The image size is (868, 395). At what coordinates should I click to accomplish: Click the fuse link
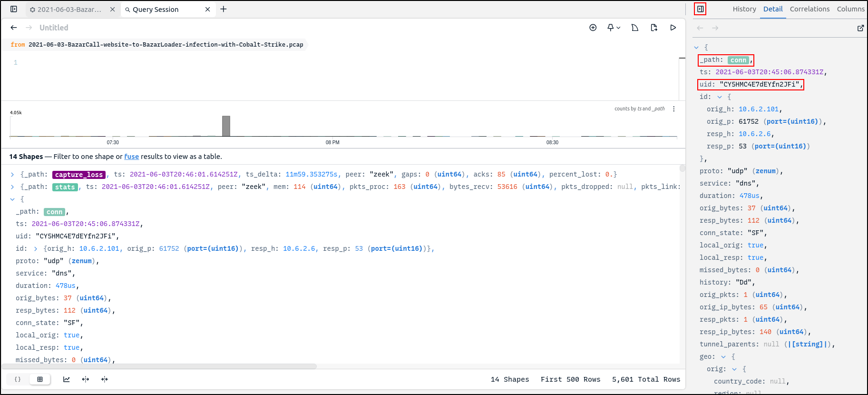tap(131, 157)
